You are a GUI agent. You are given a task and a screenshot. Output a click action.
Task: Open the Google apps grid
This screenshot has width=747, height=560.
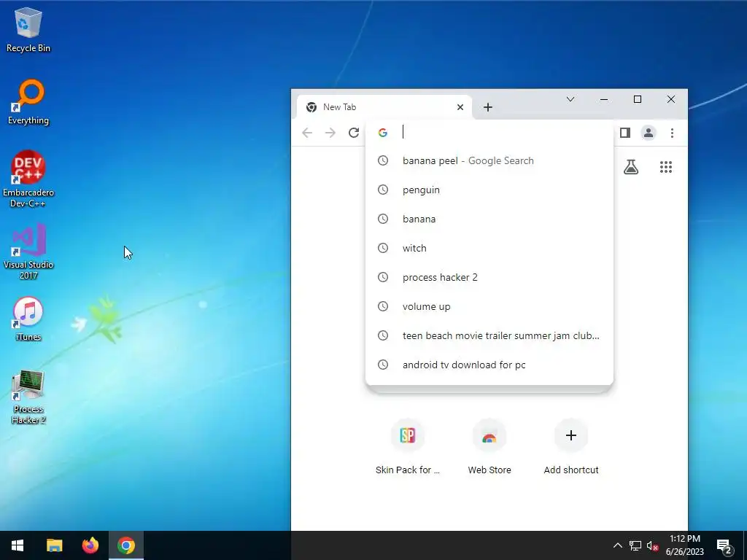[665, 167]
